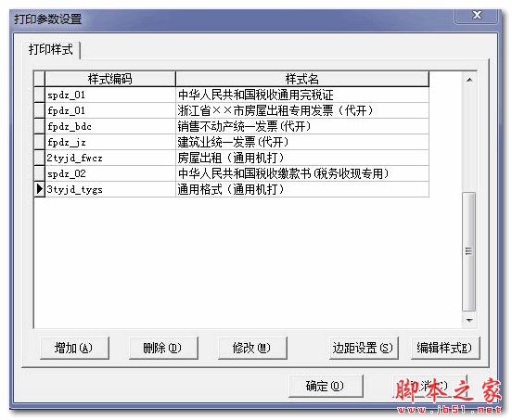512x420 pixels.
Task: Select the fpdz_jz code cell
Action: pyautogui.click(x=110, y=142)
